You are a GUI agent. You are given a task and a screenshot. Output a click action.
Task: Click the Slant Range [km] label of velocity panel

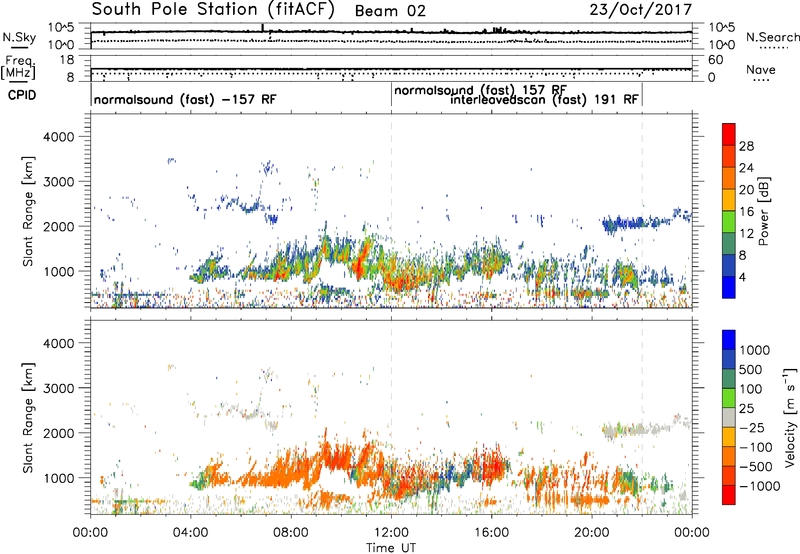pos(29,418)
